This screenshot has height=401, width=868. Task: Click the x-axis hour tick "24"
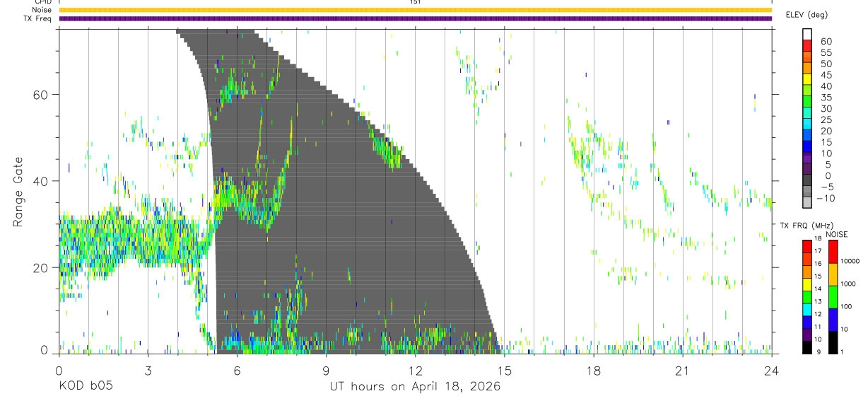(772, 370)
